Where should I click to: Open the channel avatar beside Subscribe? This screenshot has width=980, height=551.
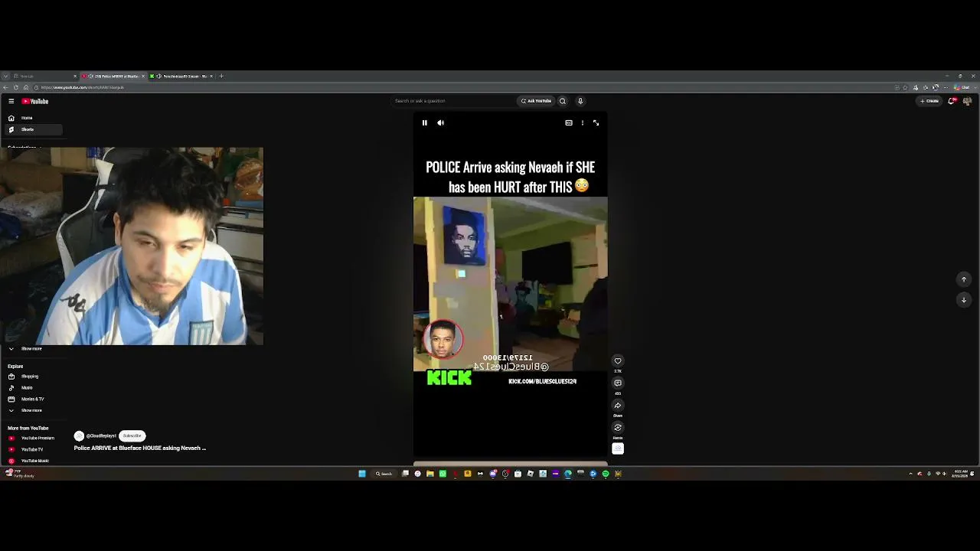tap(79, 436)
